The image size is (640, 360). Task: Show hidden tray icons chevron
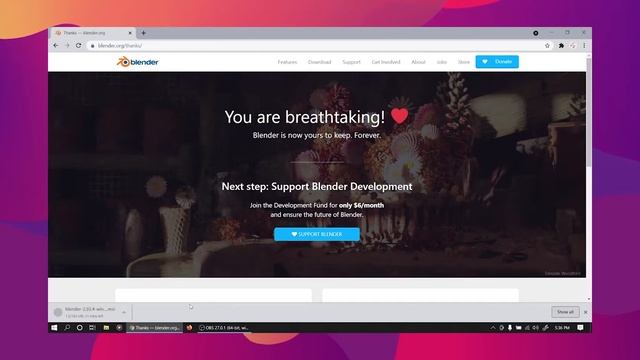tap(493, 327)
